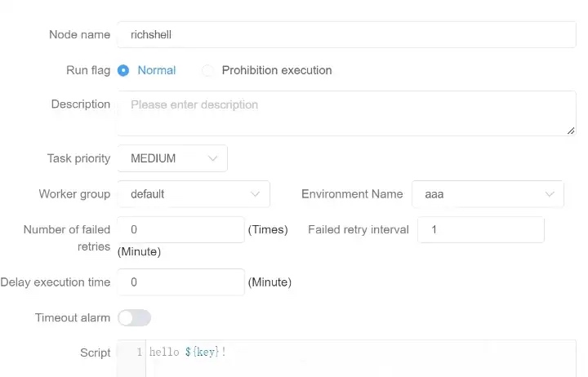Click the Script label

95,353
